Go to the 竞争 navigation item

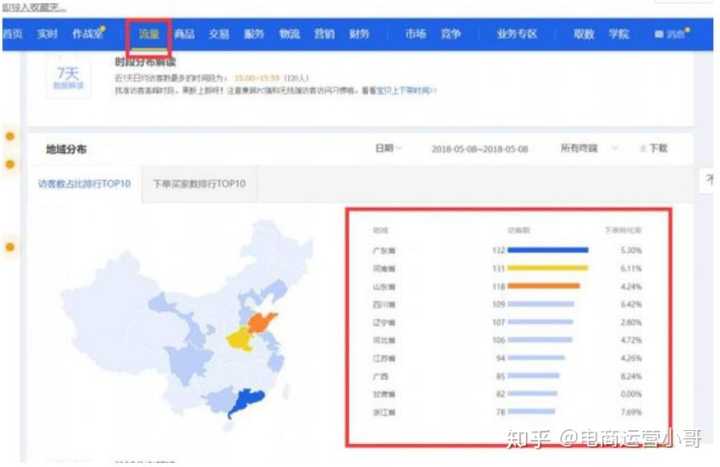pos(451,34)
